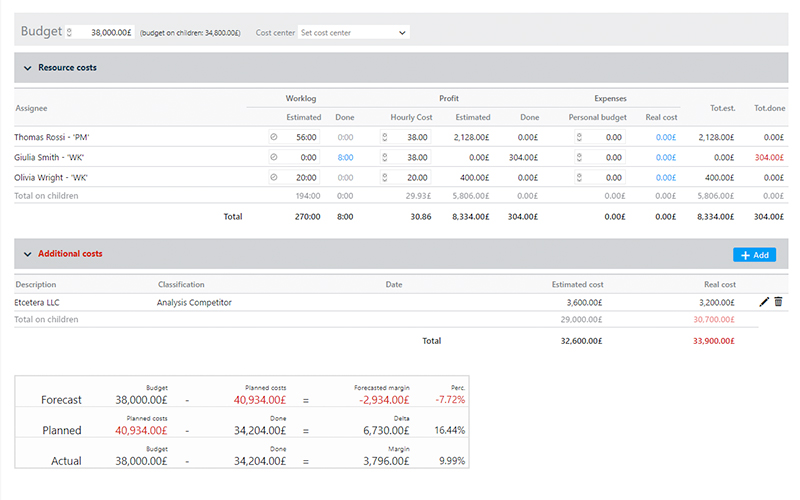Click the clock icon beside Giulia Smith's estimated worklog
This screenshot has width=800, height=500.
coord(273,157)
